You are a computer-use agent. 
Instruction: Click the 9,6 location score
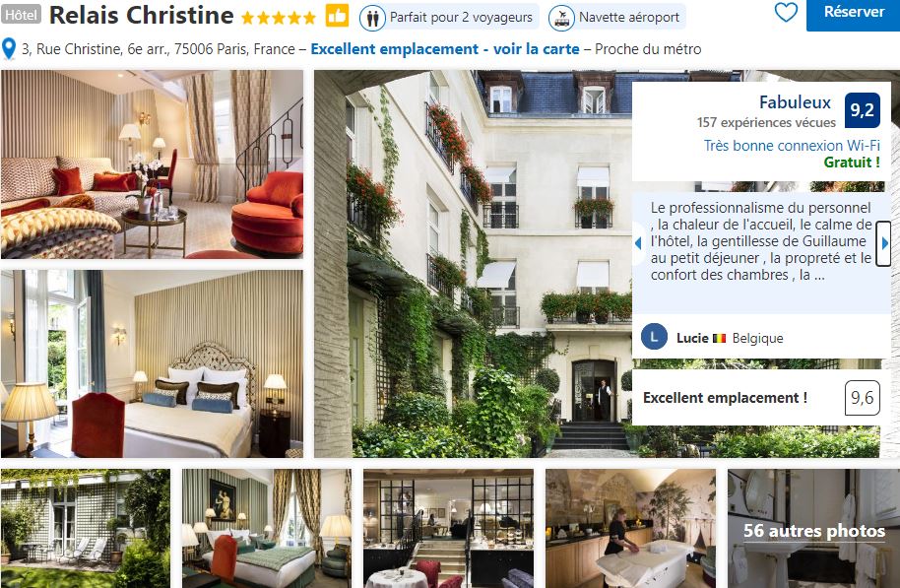coord(863,397)
